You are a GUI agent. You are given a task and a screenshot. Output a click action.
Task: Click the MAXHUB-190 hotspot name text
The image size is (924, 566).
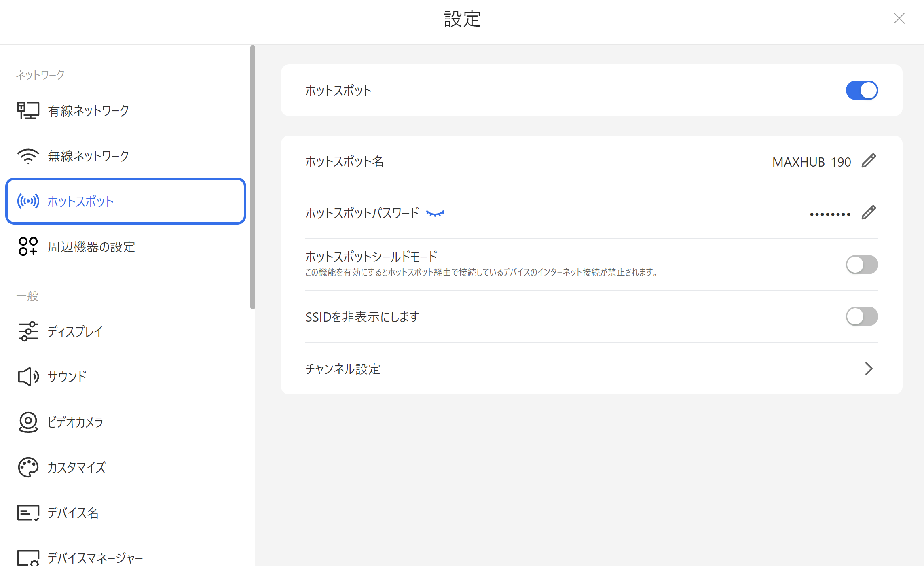point(811,162)
